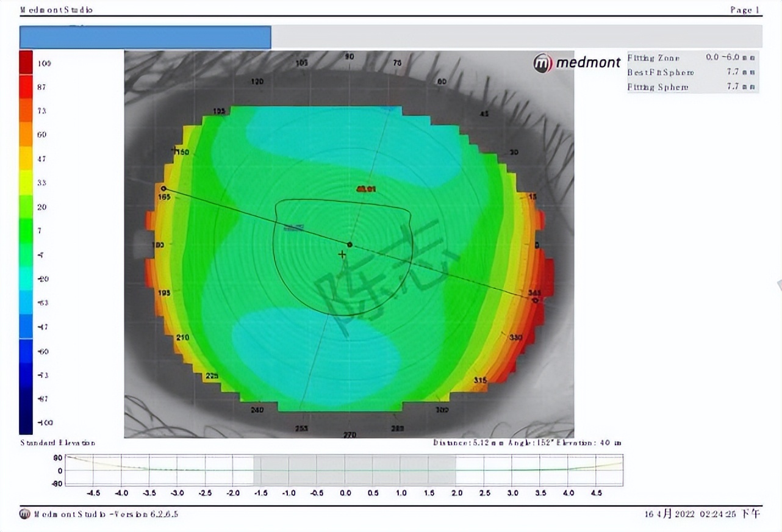Pick the dark red 109 color scale swatch
782x532 pixels.
pyautogui.click(x=26, y=63)
